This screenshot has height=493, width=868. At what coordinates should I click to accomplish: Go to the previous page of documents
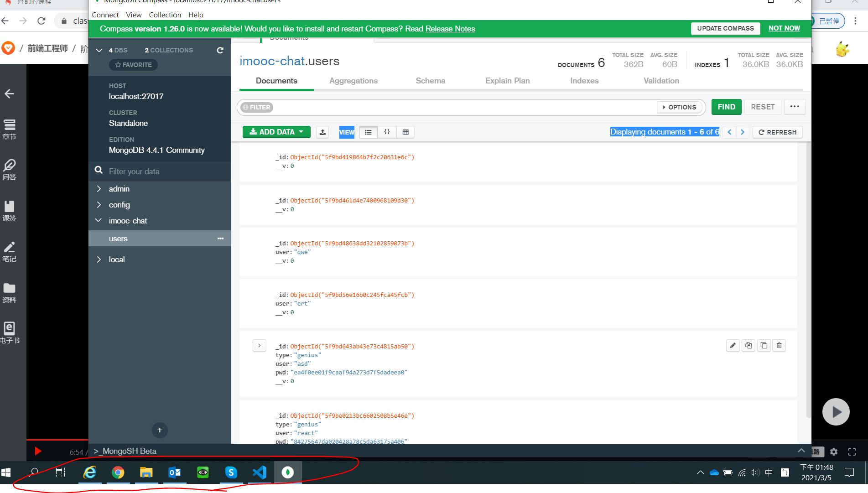729,132
